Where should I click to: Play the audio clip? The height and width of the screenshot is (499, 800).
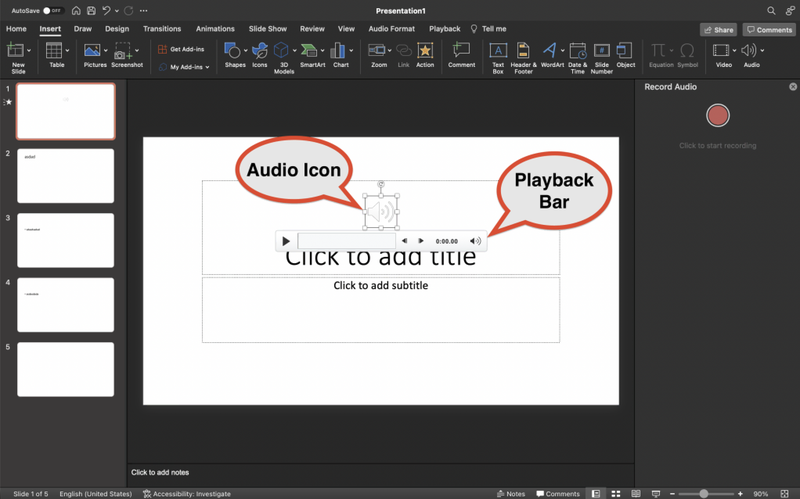(286, 241)
